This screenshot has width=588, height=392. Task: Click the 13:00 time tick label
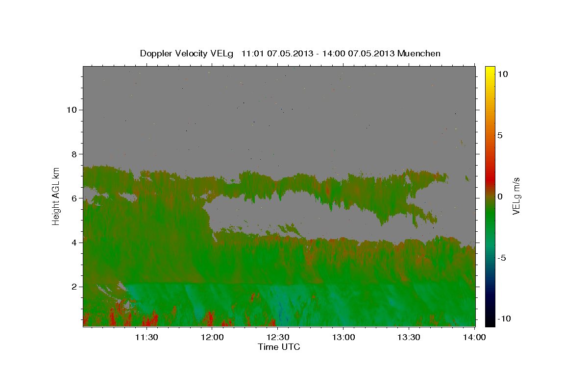coord(343,337)
